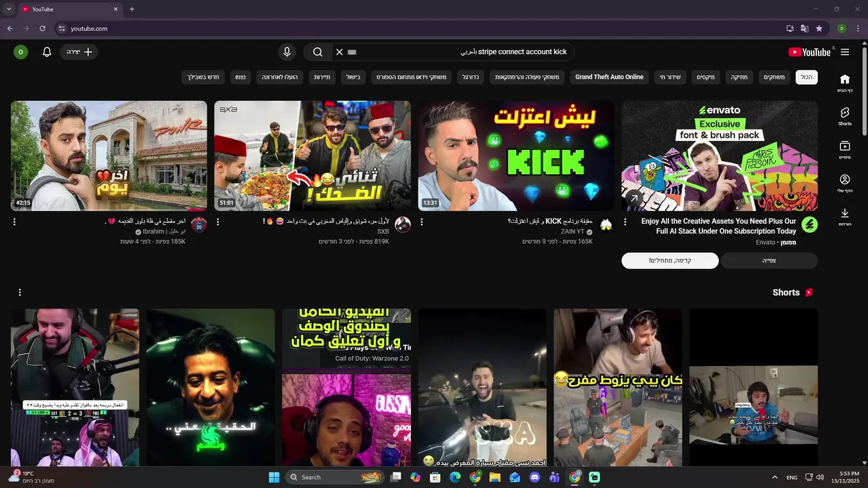Open the Envato ad options menu

625,222
